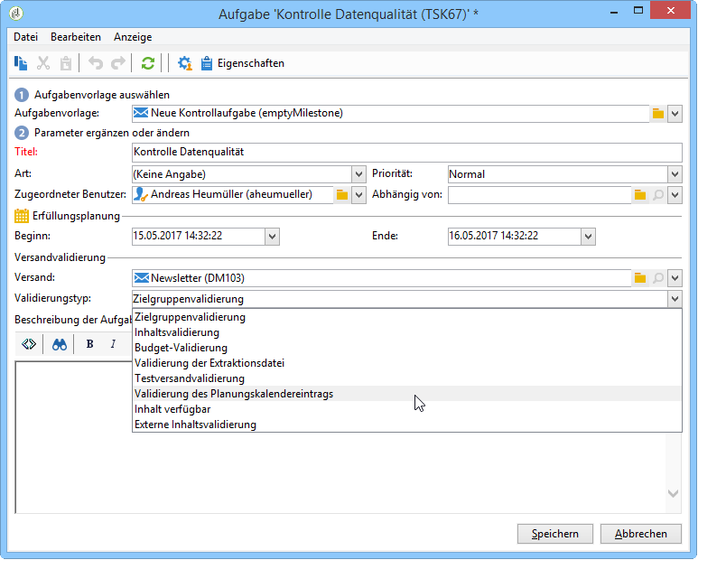This screenshot has height=588, width=726.
Task: Expand Abhängig von dropdown arrow
Action: tap(675, 195)
